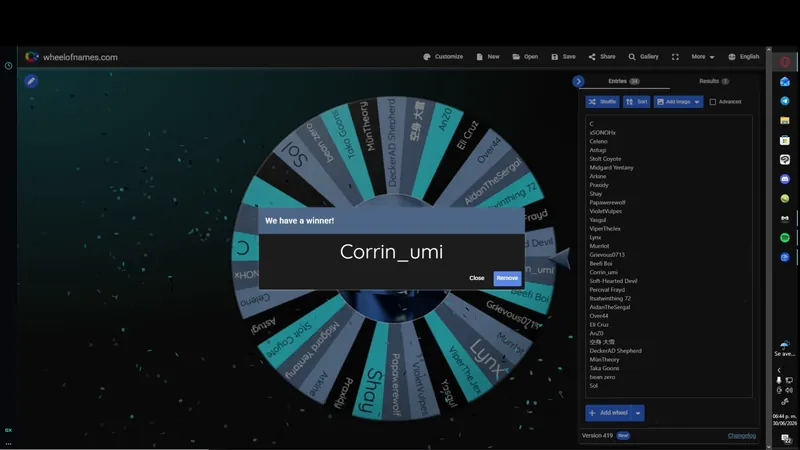Open the notification center icon
This screenshot has height=450, width=800.
[786, 438]
